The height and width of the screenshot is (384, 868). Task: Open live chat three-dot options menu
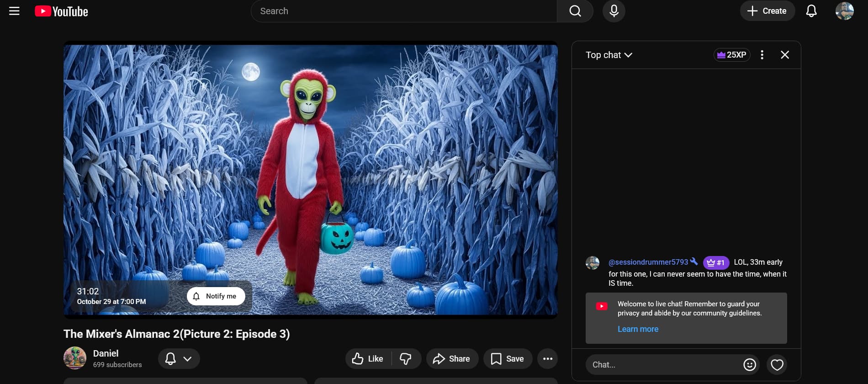(762, 55)
